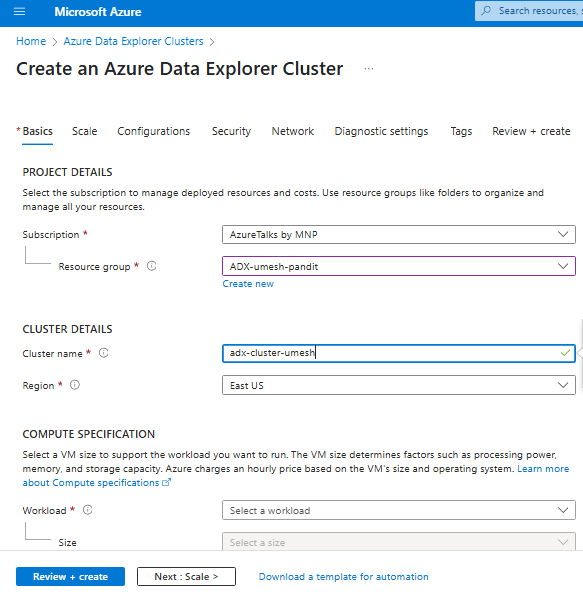Open the Diagnostic settings tab
Screen dimensions: 583x592
pos(381,131)
